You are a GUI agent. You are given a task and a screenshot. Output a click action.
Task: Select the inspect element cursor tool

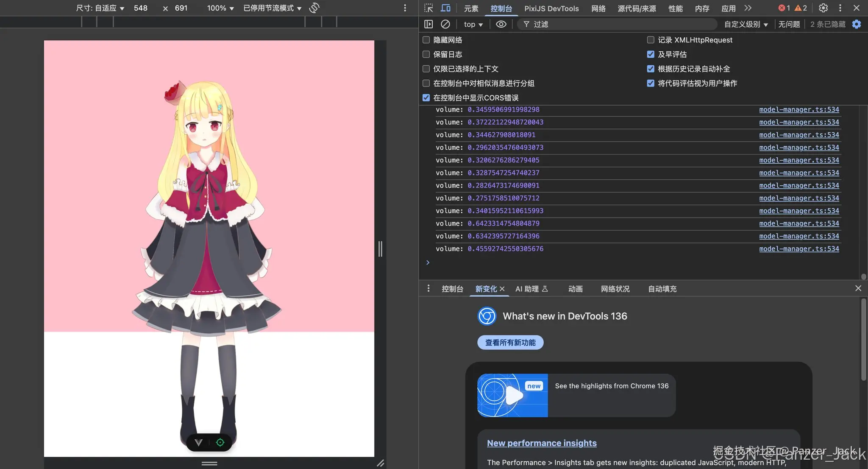pyautogui.click(x=428, y=8)
